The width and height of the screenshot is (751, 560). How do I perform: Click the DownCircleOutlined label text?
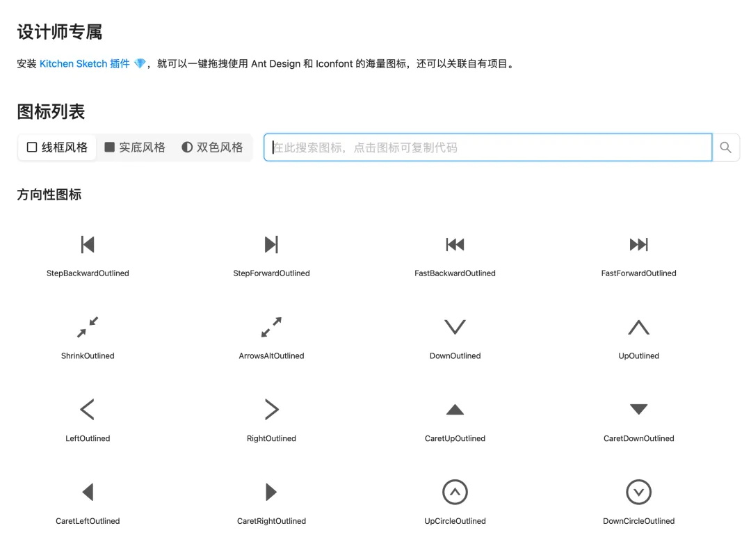pos(638,521)
